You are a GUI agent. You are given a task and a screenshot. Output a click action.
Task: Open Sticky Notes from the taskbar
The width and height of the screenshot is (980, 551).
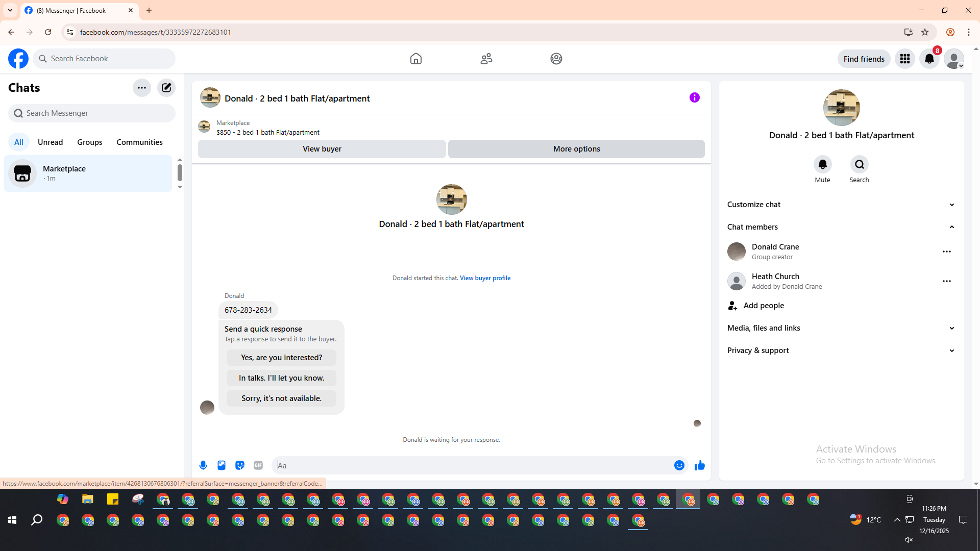[113, 499]
